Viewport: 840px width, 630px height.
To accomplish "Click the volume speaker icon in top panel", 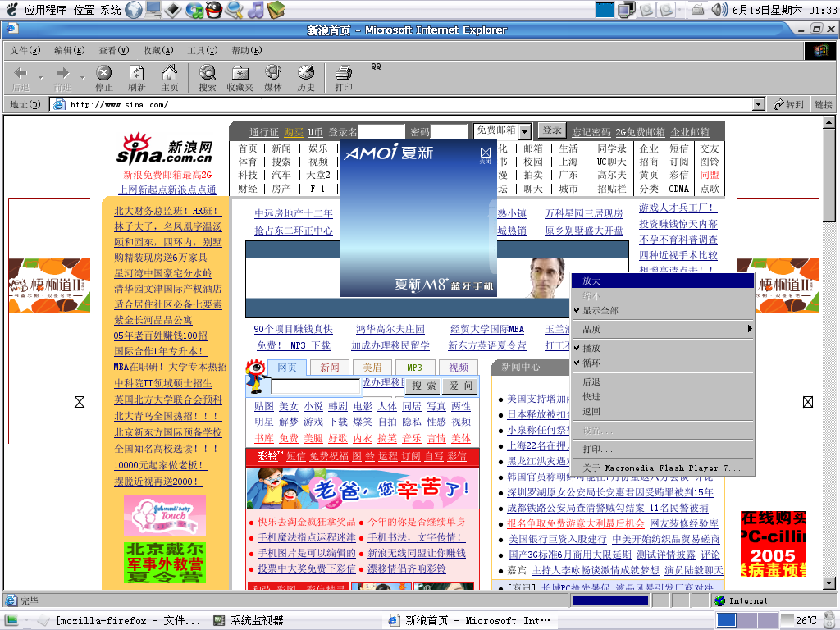I will [x=719, y=10].
